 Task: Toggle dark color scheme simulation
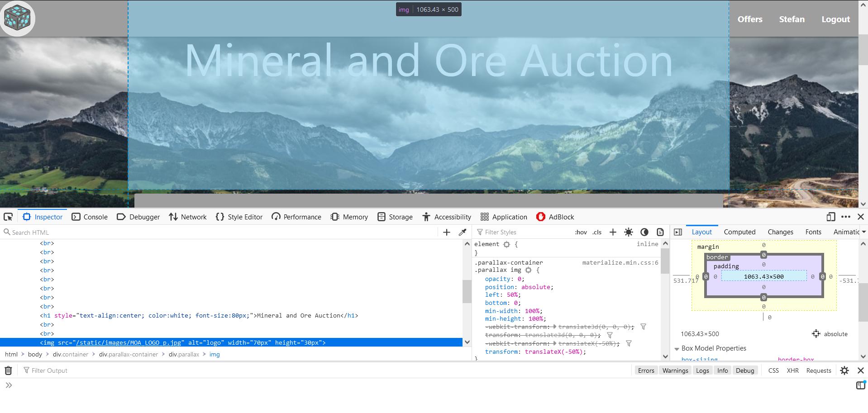click(x=644, y=232)
